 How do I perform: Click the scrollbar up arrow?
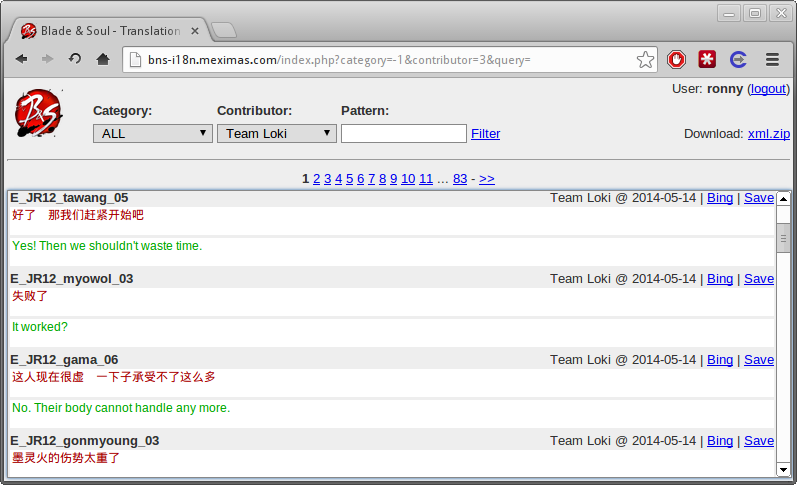[x=783, y=199]
